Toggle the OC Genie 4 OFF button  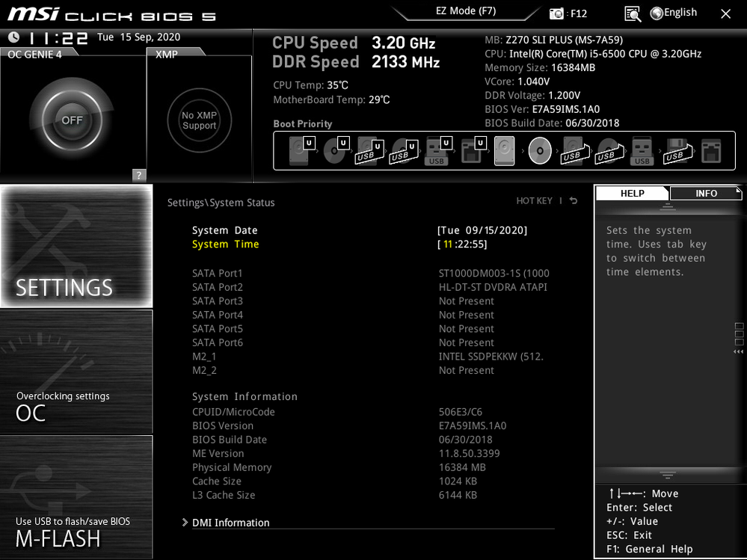pos(72,120)
